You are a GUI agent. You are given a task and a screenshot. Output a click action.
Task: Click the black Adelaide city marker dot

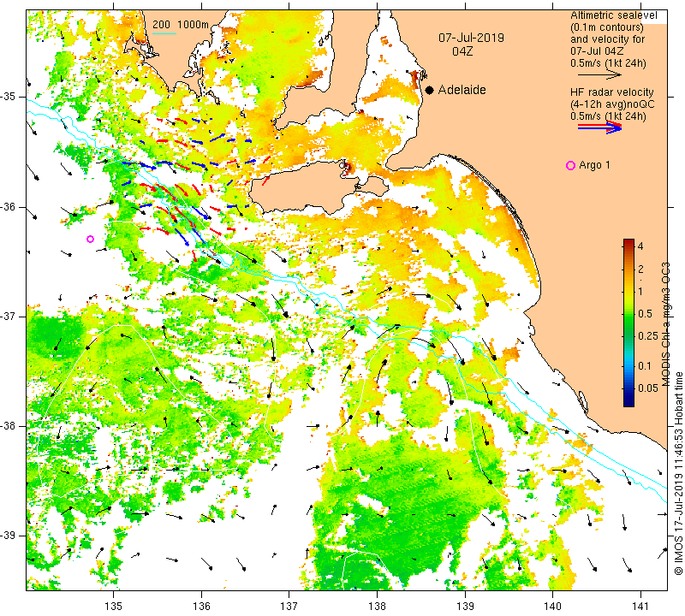[x=430, y=90]
